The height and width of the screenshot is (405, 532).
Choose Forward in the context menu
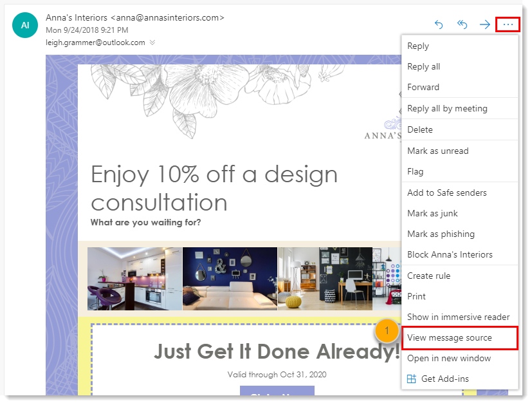click(x=460, y=88)
